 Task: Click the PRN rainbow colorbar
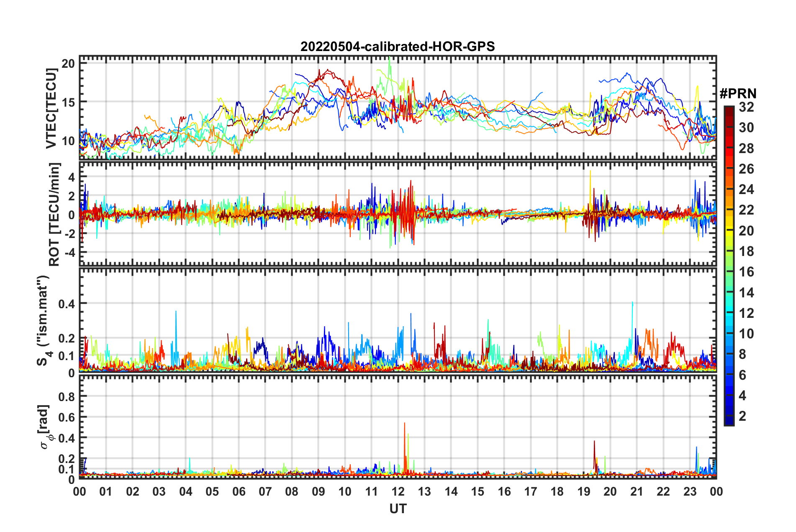[x=729, y=266]
